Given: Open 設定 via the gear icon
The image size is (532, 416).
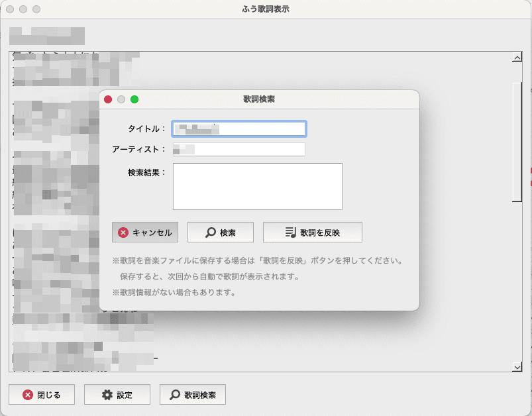Looking at the screenshot, I should coord(107,395).
